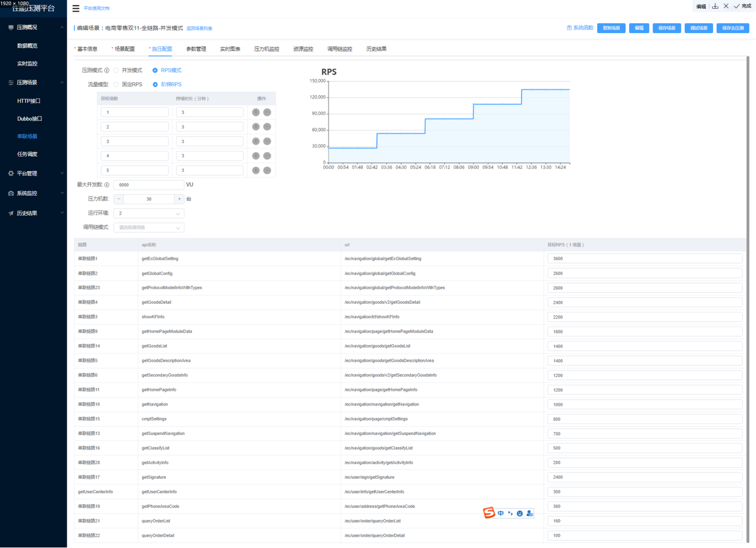Open the 系统函数 link
This screenshot has width=756, height=548.
[x=580, y=28]
